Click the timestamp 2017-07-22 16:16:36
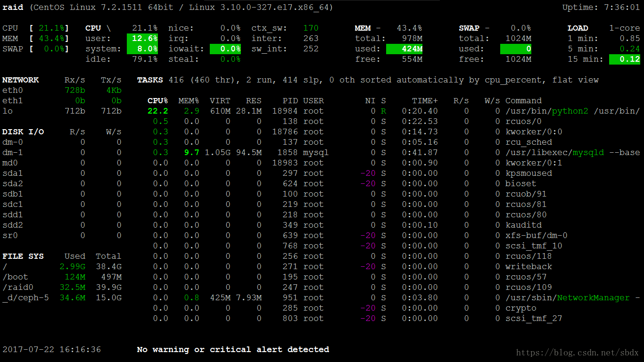 pyautogui.click(x=52, y=350)
